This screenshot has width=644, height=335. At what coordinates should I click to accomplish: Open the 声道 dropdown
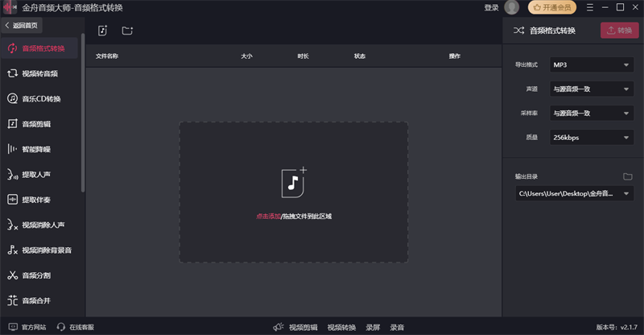pos(592,89)
